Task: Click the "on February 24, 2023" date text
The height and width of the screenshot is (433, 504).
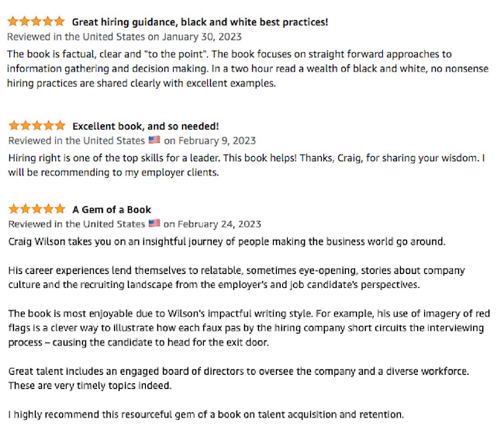Action: coord(212,224)
